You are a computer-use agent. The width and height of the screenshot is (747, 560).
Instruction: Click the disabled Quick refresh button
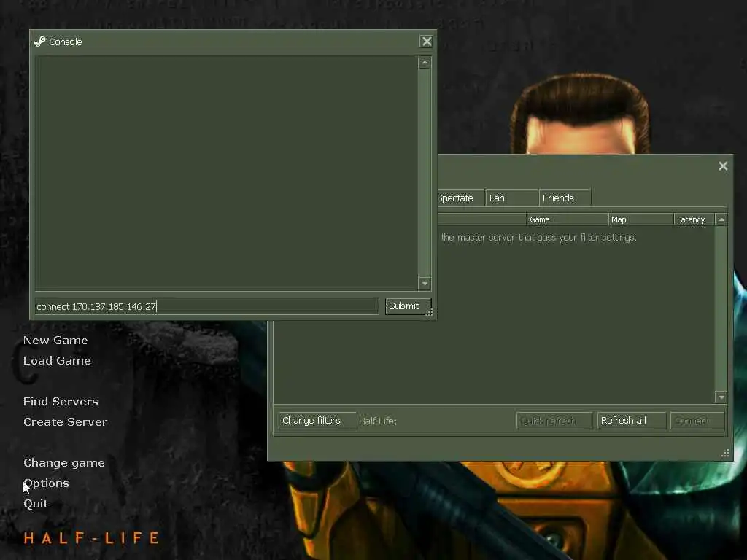point(554,421)
